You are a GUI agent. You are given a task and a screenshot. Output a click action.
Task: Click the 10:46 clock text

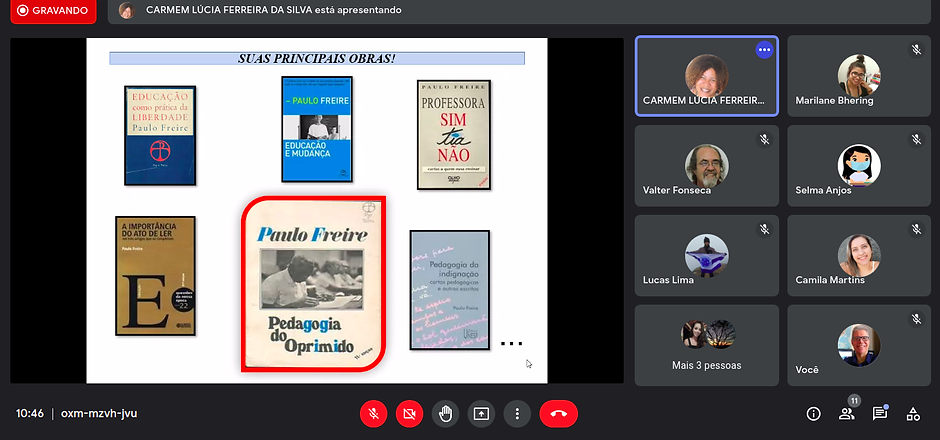point(29,414)
